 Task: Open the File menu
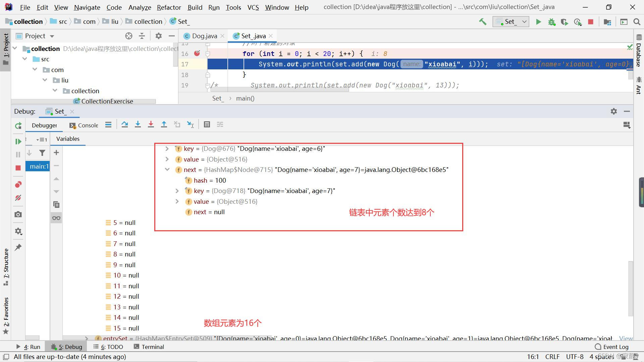pos(25,7)
